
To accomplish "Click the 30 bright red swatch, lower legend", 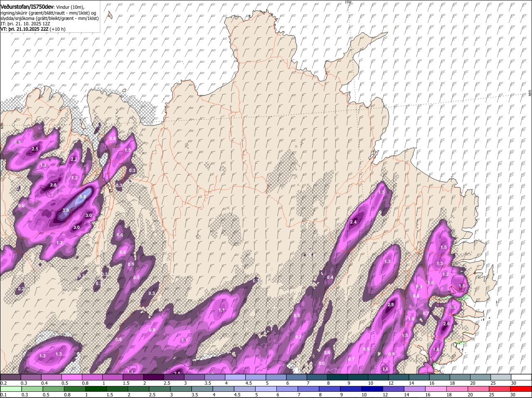I will point(521,389).
